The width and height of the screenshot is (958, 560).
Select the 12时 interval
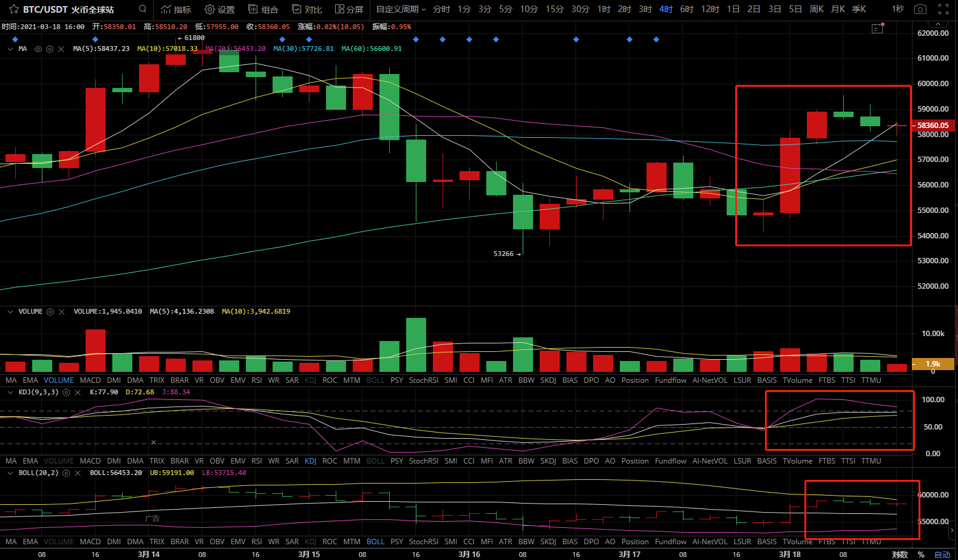(710, 9)
